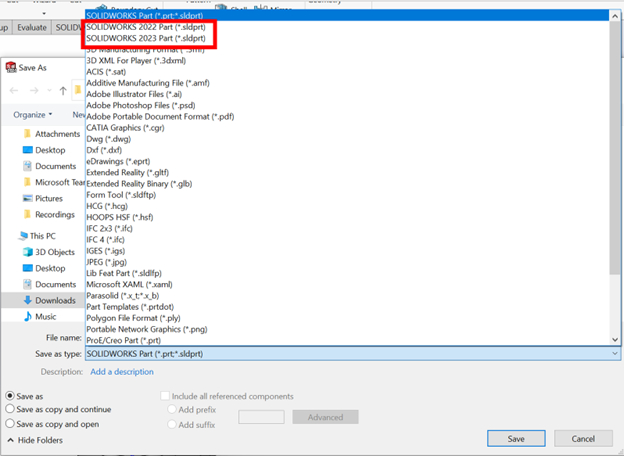
Task: Open Pictures in navigation pane
Action: (x=43, y=198)
